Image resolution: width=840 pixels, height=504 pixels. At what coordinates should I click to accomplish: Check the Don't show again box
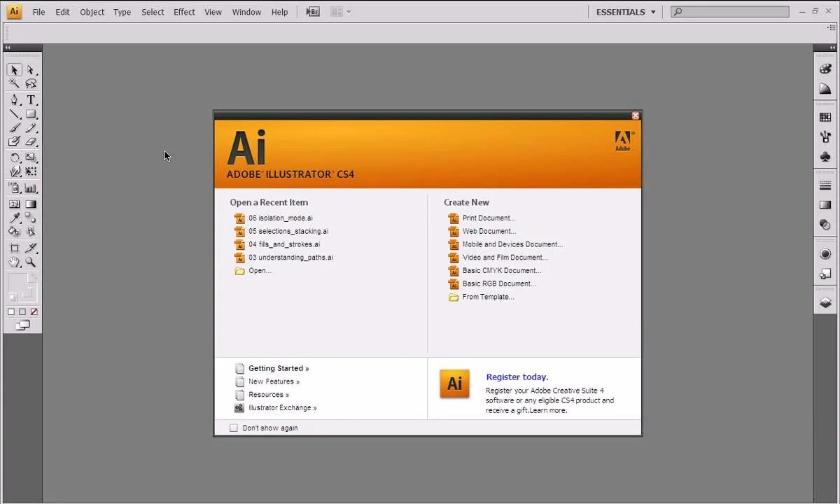(x=234, y=428)
